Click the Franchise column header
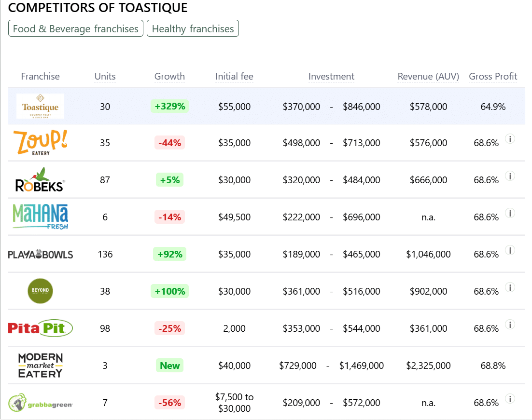 point(41,77)
